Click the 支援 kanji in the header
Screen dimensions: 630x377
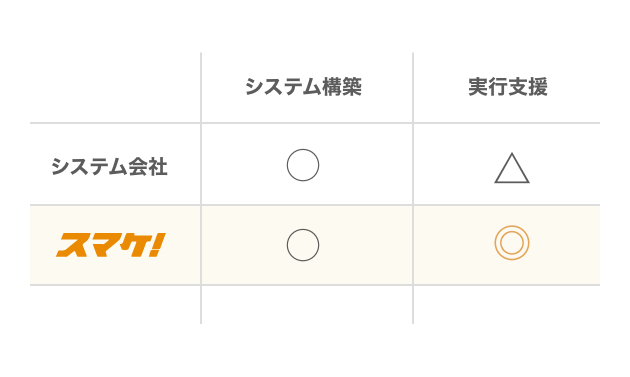tap(528, 87)
